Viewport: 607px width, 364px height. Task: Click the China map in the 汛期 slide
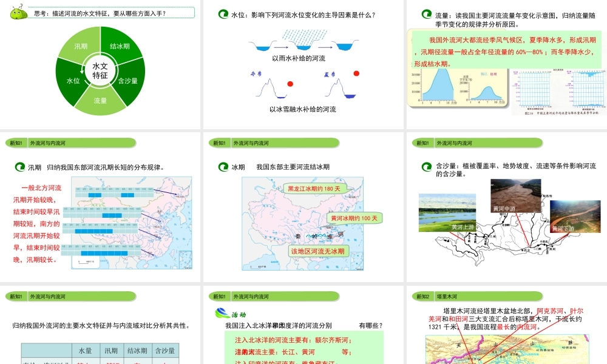(x=132, y=223)
